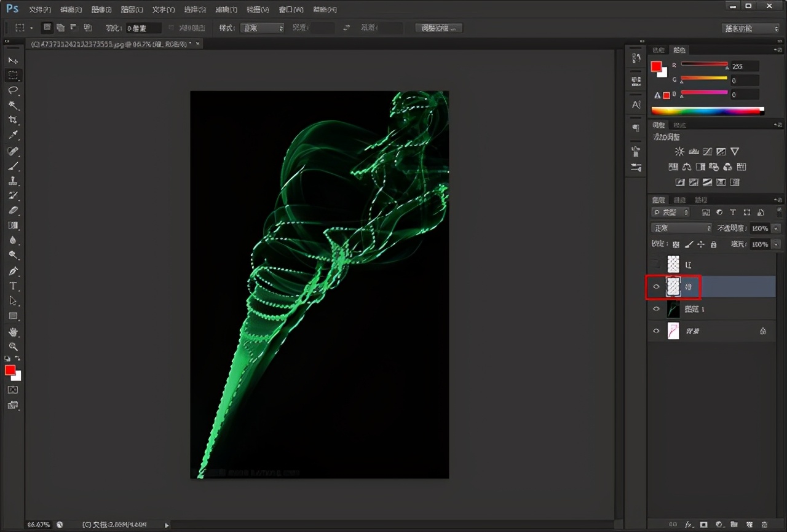
Task: Select the Dodge tool
Action: coord(13,256)
